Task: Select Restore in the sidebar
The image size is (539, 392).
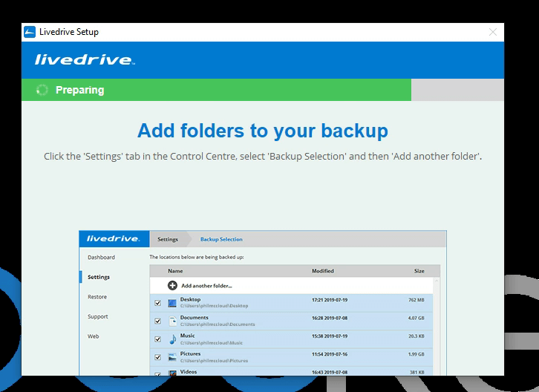Action: [97, 297]
